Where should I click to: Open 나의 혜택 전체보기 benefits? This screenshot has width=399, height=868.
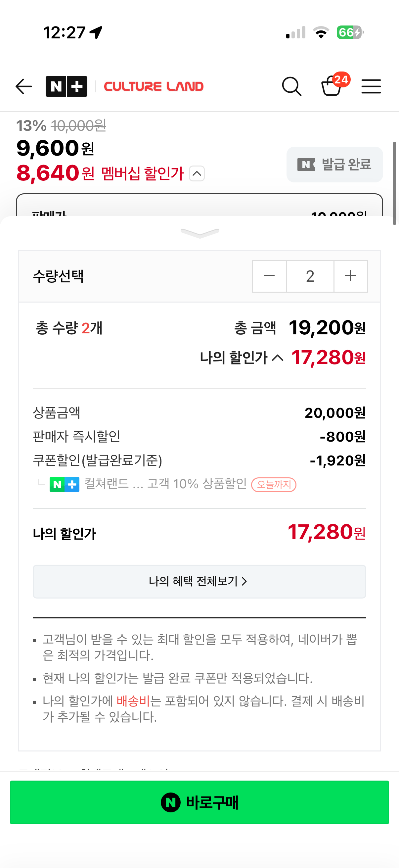(x=199, y=582)
